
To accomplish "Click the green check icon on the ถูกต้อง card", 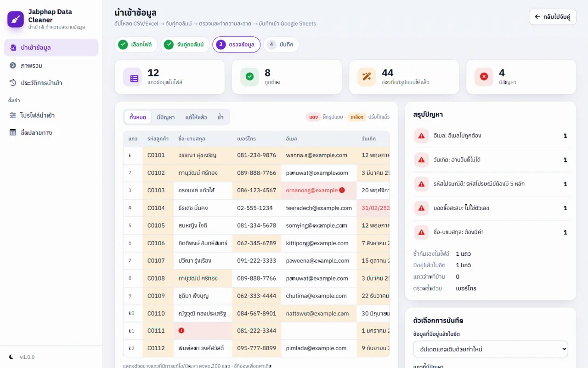I will point(249,77).
